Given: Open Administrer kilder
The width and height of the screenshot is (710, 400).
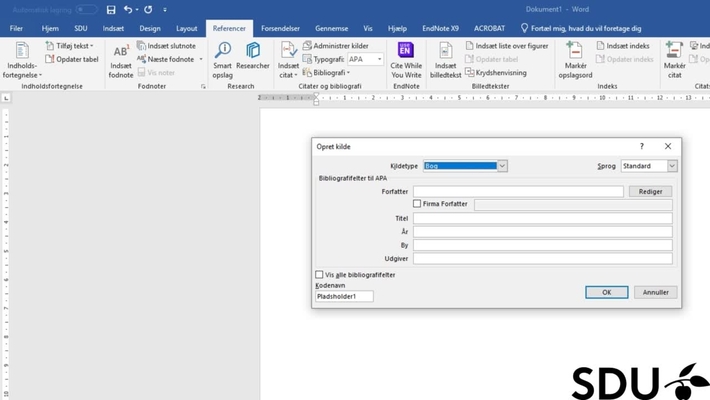Looking at the screenshot, I should 336,46.
